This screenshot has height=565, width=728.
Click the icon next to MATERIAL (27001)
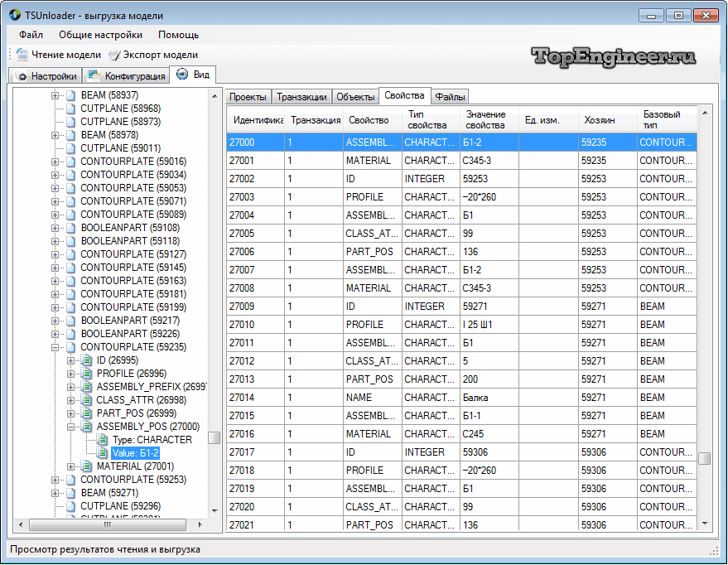[87, 466]
